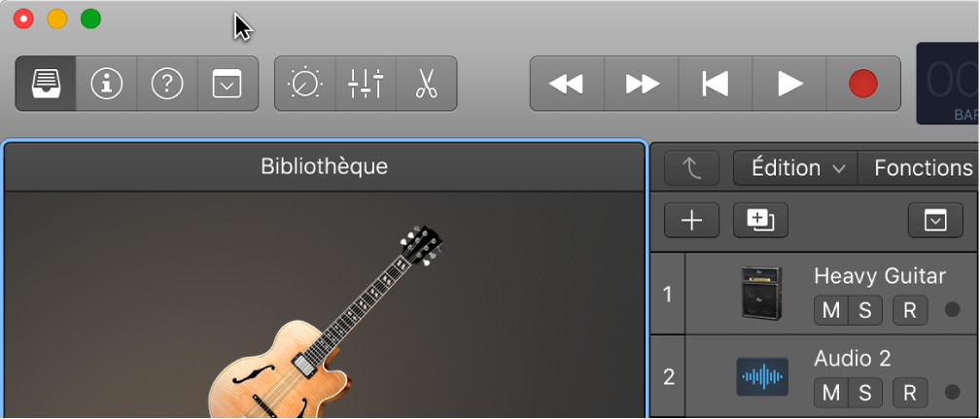
Task: Select the Audio 2 waveform track icon
Action: (x=762, y=376)
